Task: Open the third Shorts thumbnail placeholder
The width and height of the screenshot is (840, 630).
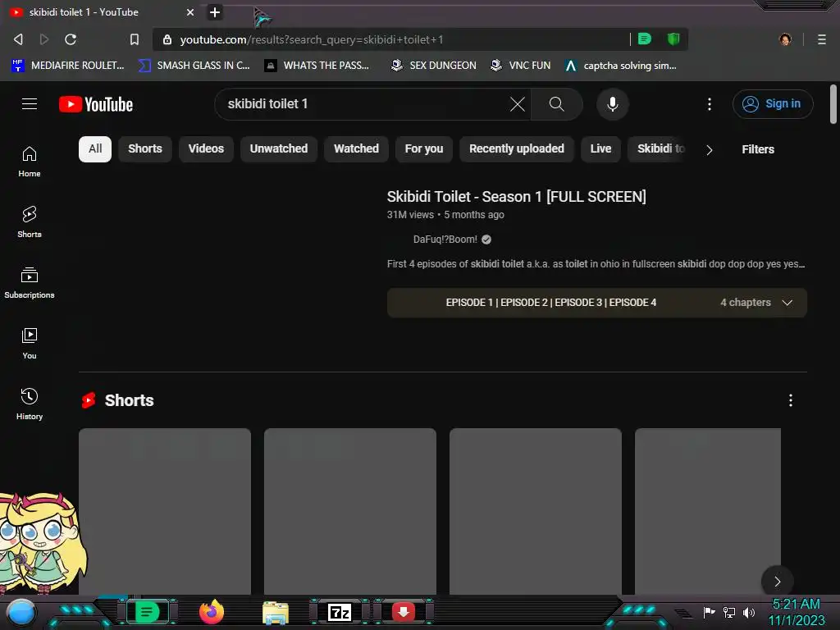Action: tap(535, 511)
